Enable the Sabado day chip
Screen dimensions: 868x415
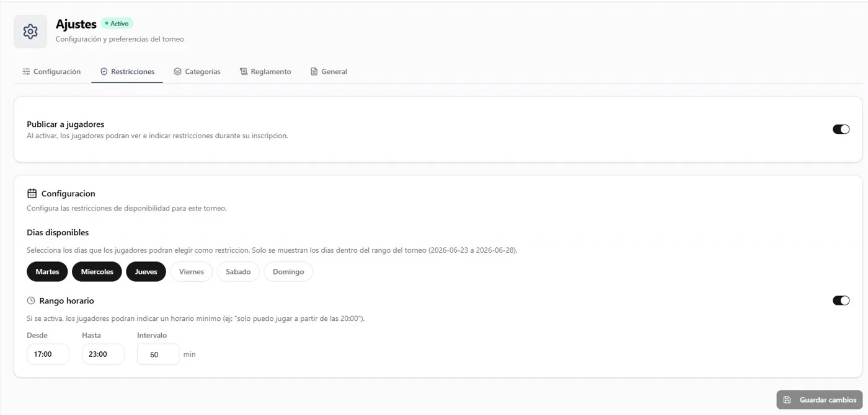238,271
